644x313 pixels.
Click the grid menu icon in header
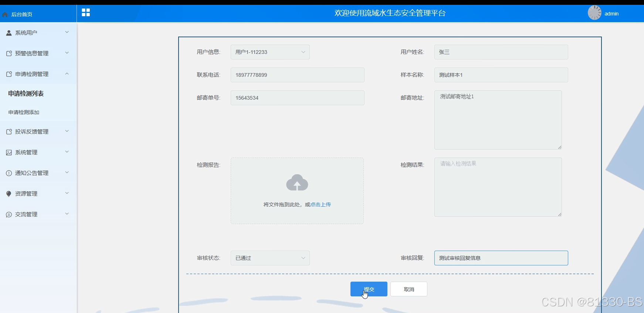point(86,13)
